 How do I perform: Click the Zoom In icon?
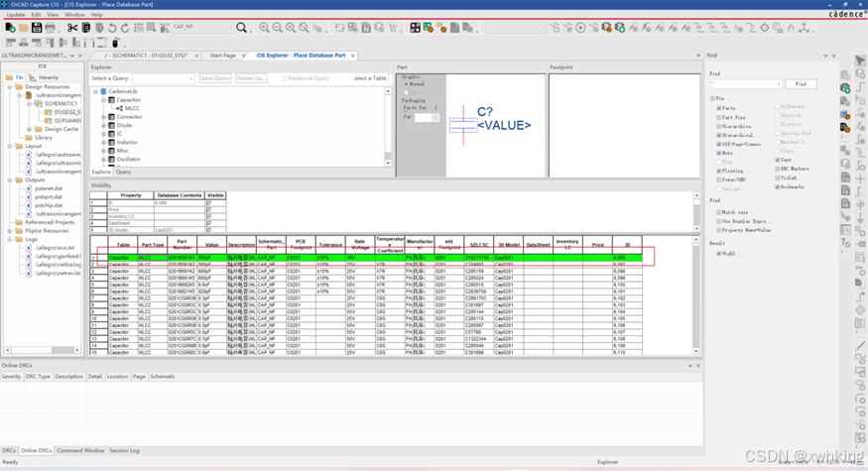click(264, 27)
